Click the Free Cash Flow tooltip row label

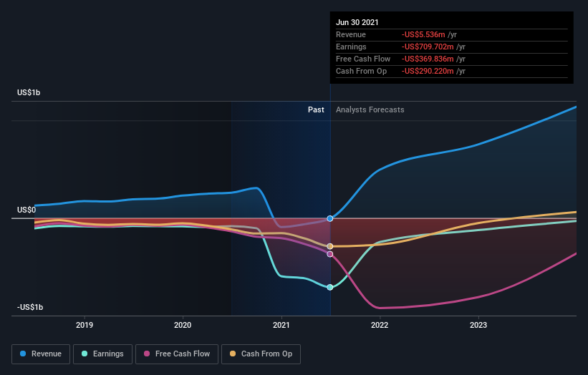click(363, 59)
